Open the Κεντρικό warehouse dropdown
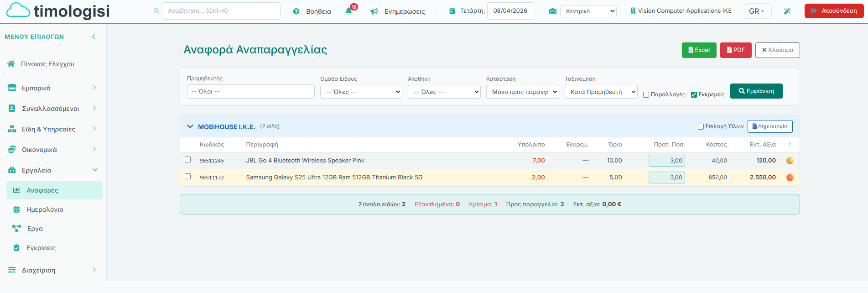 tap(588, 11)
